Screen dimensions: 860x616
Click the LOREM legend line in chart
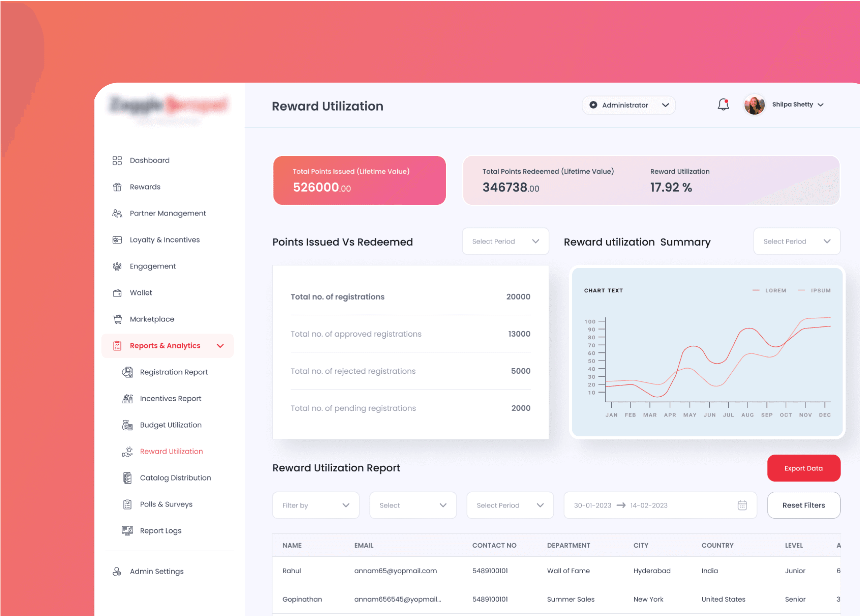(756, 290)
